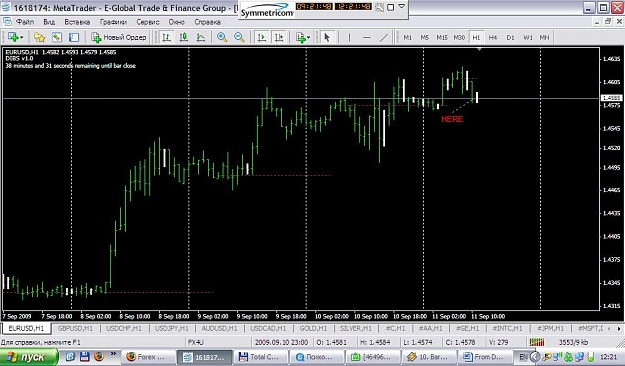The width and height of the screenshot is (625, 366).
Task: Open the Market Watch favorites icon
Action: click(39, 37)
